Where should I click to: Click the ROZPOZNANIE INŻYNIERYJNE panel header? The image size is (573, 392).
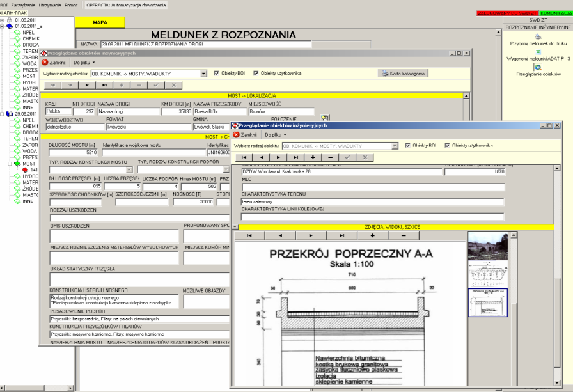pyautogui.click(x=538, y=27)
